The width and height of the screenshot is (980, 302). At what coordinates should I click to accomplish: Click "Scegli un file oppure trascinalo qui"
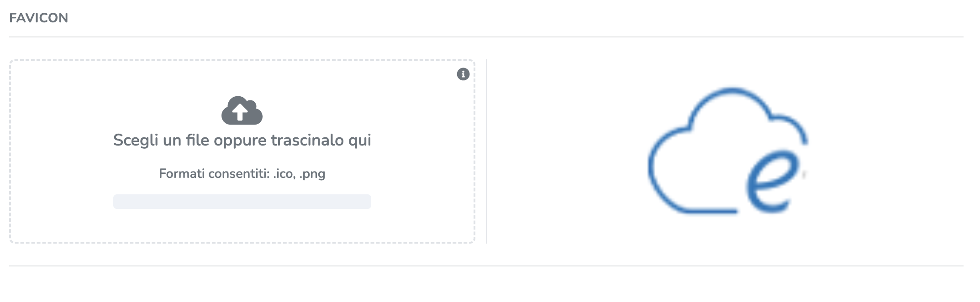242,140
